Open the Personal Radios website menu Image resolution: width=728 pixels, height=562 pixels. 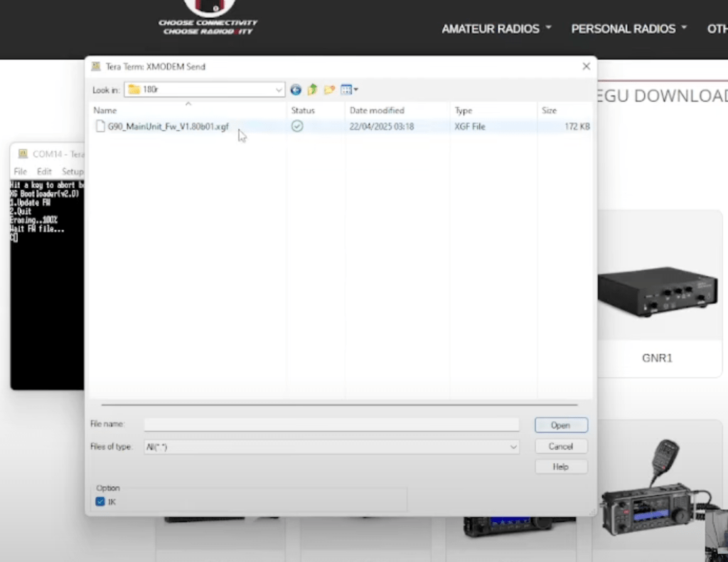coord(628,29)
